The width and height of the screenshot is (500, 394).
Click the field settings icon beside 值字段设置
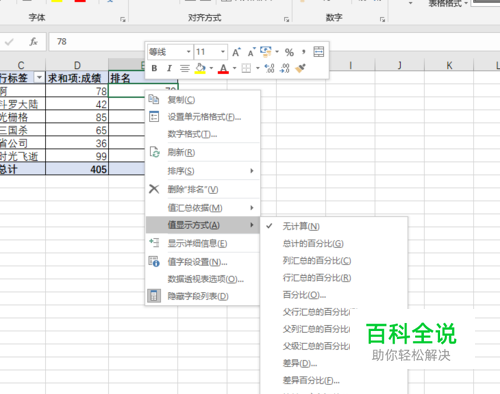tap(154, 262)
